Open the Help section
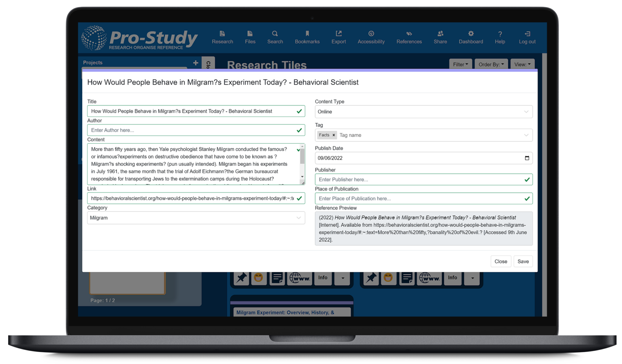 [x=500, y=37]
